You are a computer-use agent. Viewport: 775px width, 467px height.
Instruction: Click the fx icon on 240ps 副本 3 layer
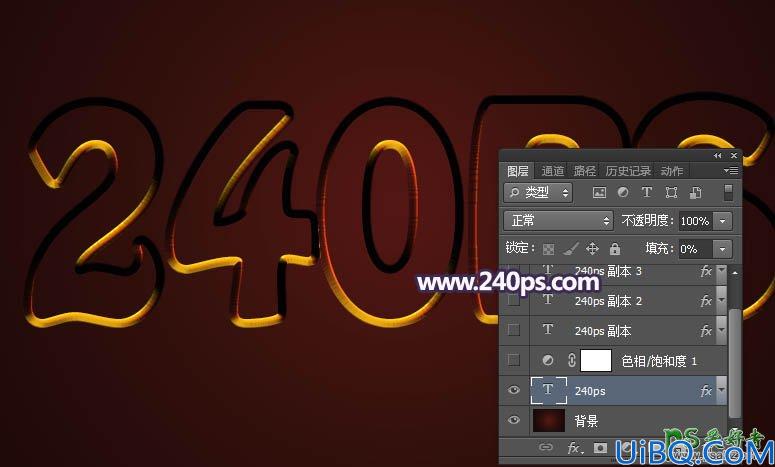706,271
